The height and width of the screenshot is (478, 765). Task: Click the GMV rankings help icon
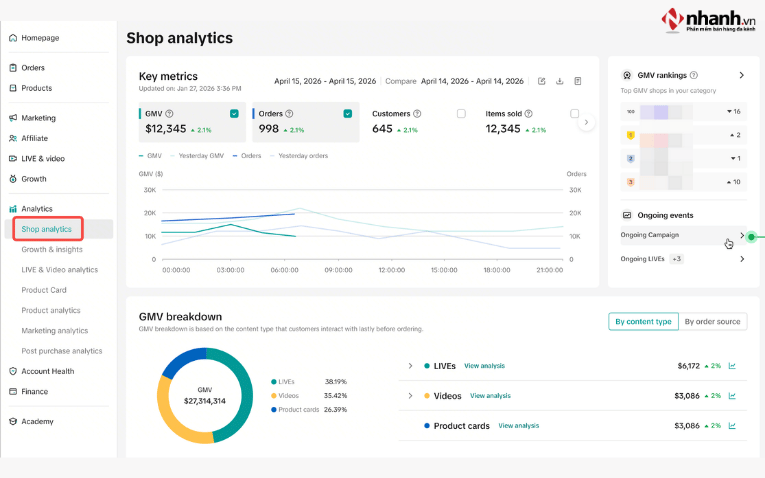tap(694, 75)
